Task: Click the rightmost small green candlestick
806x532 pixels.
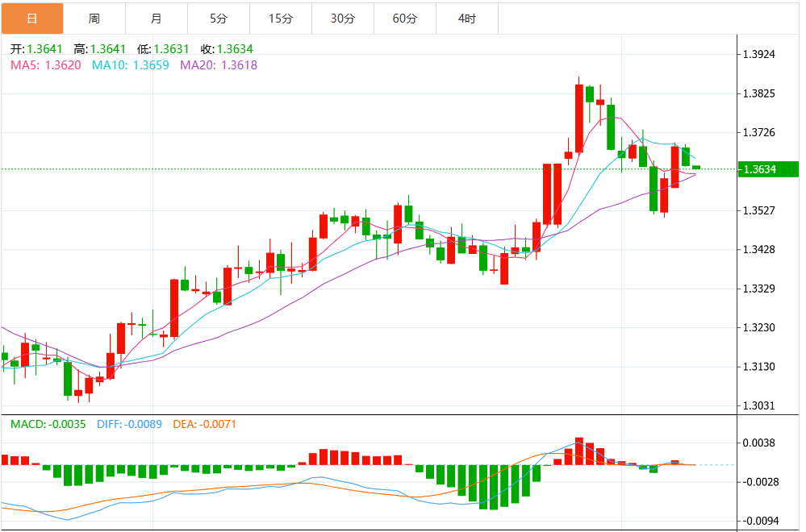Action: (695, 168)
